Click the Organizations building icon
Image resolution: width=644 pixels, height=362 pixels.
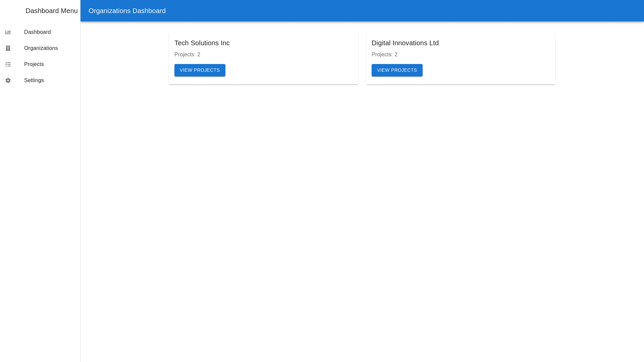[8, 48]
